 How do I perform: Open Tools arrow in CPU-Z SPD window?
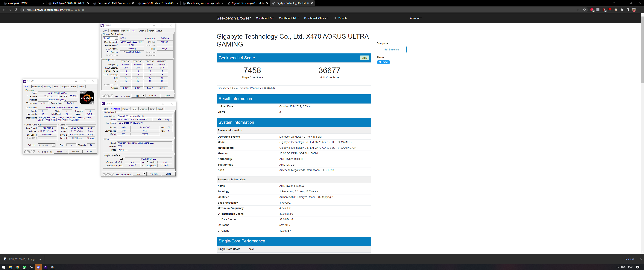coord(144,96)
